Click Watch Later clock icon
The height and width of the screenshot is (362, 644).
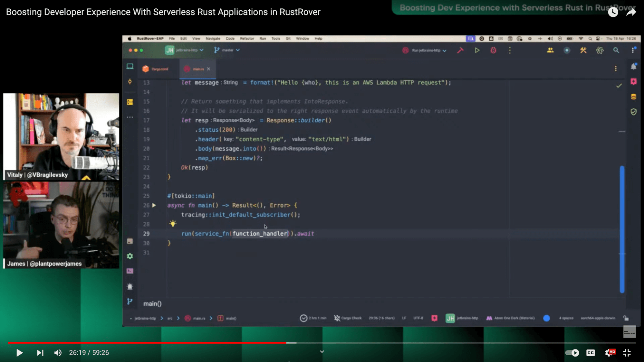tap(613, 12)
